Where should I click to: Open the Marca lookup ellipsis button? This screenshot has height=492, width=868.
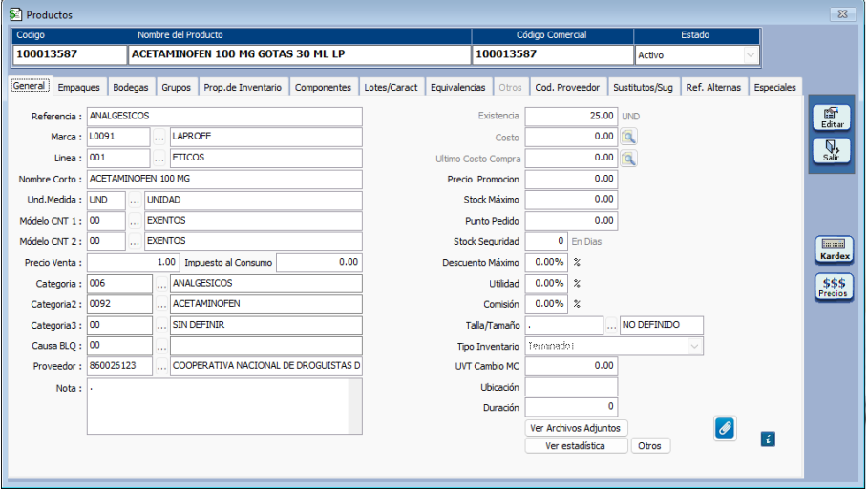[x=159, y=137]
